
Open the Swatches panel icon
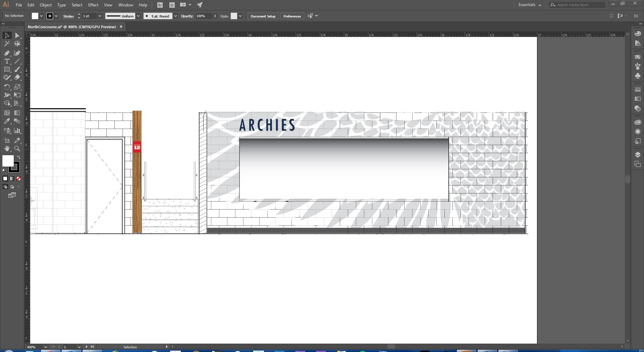point(638,57)
